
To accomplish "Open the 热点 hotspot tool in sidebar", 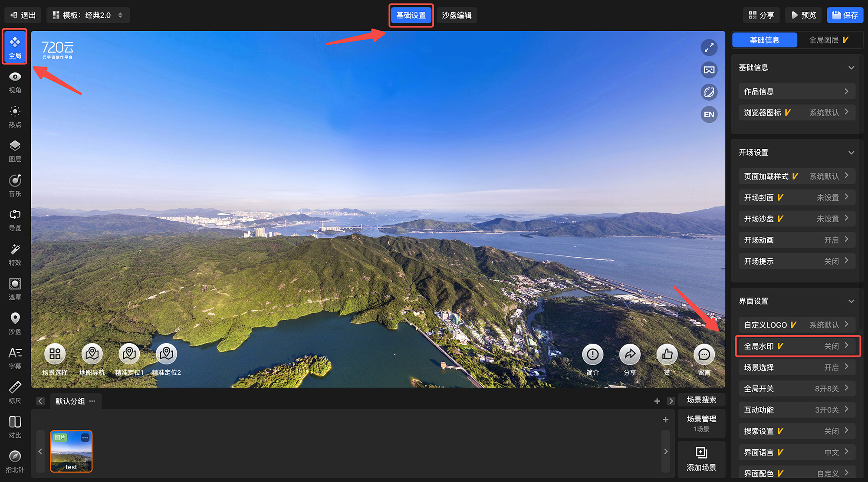I will click(x=15, y=116).
